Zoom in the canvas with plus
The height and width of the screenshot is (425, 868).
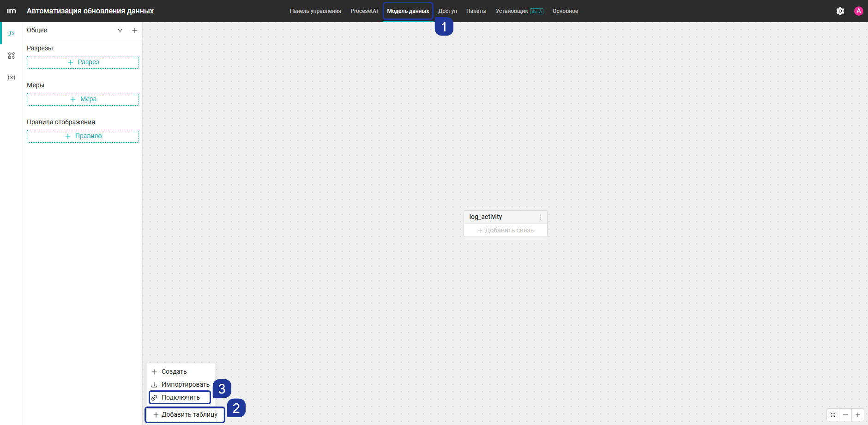click(x=858, y=415)
